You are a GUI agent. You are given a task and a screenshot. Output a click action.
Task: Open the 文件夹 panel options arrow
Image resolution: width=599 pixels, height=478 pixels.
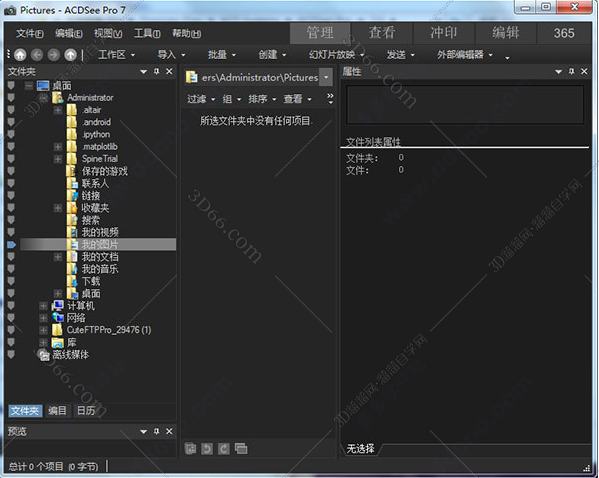click(x=144, y=71)
